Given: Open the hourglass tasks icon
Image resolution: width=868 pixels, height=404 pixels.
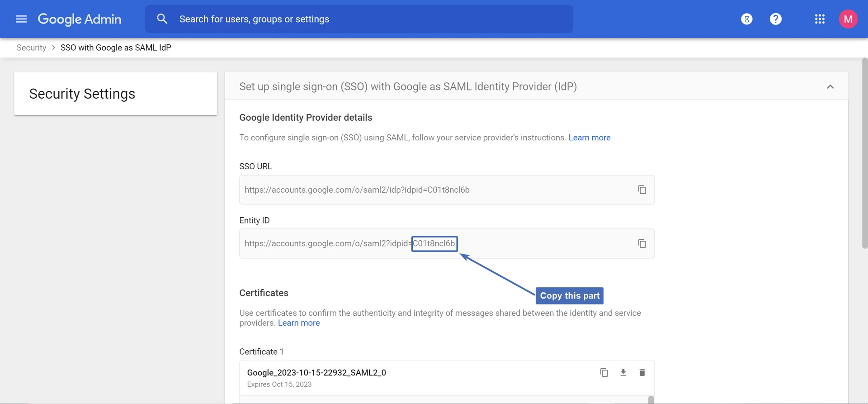Looking at the screenshot, I should pos(746,19).
